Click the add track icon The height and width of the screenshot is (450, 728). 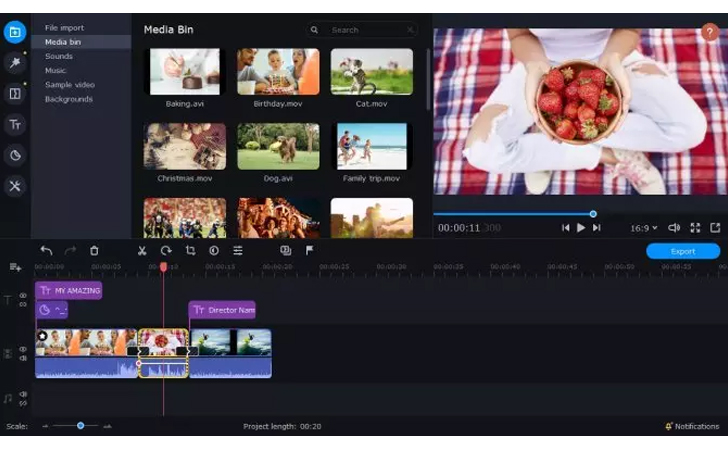[x=15, y=267]
